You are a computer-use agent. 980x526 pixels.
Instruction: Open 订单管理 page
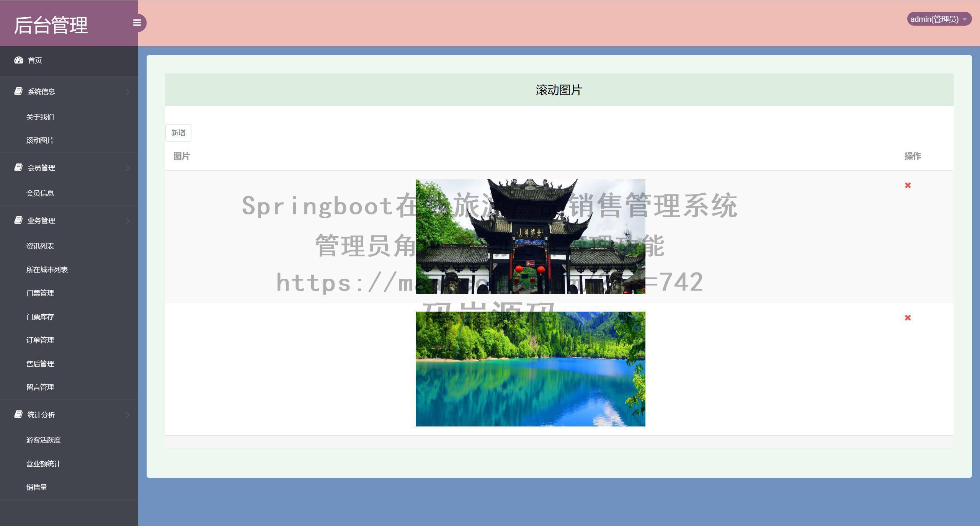click(x=40, y=340)
